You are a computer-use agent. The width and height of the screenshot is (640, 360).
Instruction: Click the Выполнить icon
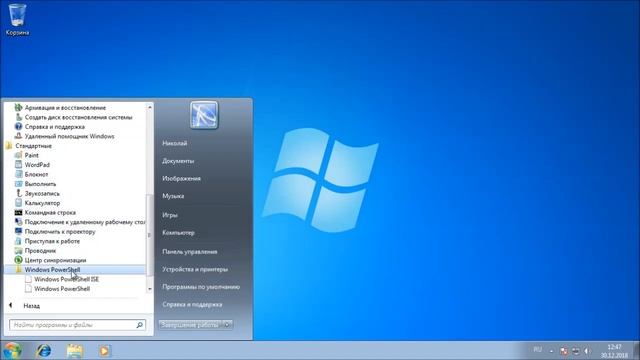tap(18, 184)
